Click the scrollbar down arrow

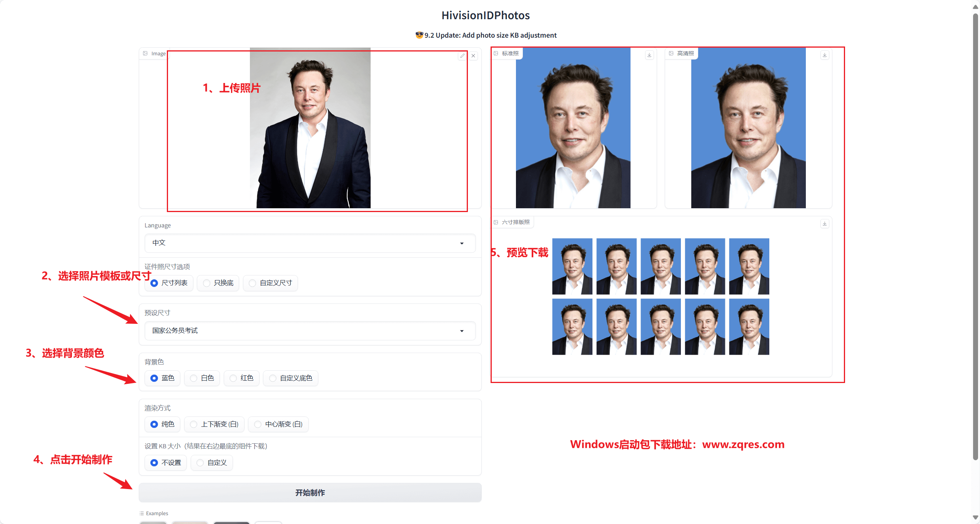coord(975,517)
